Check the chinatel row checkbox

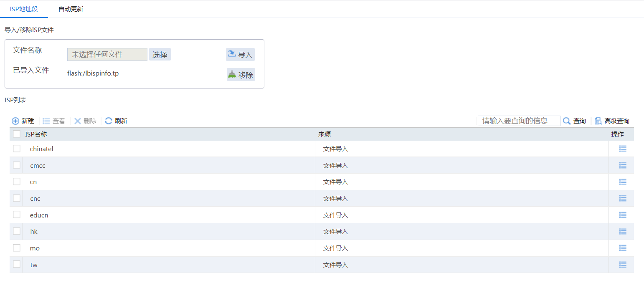click(17, 149)
